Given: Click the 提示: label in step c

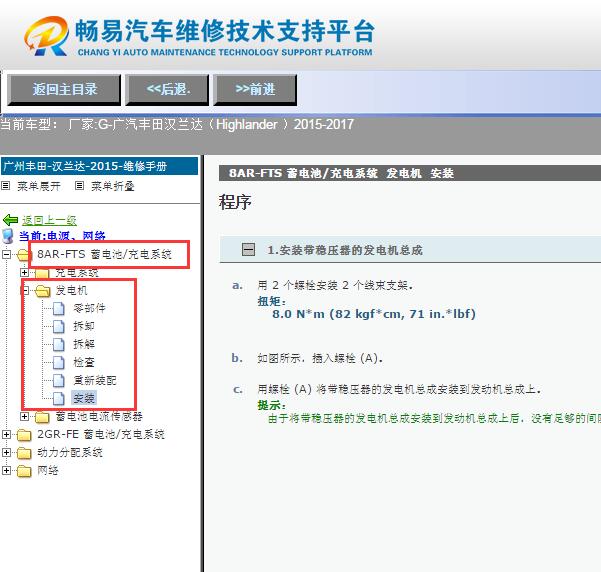Looking at the screenshot, I should pyautogui.click(x=272, y=405).
